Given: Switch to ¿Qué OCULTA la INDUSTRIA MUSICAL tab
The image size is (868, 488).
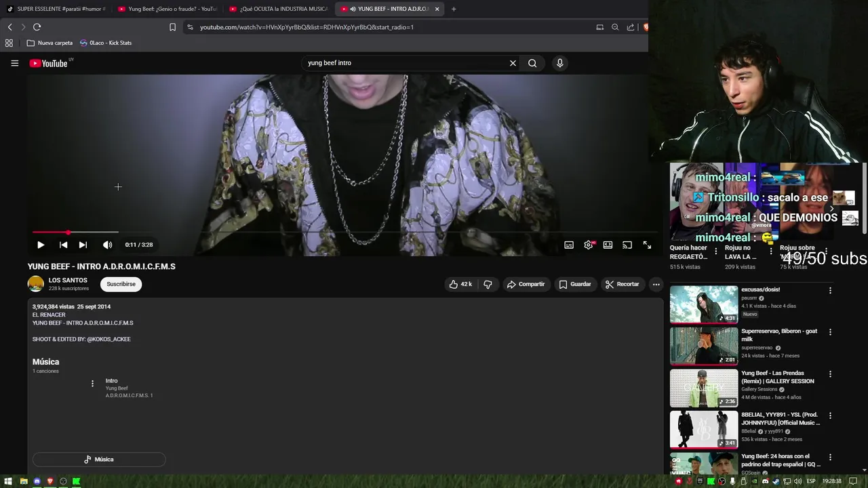Looking at the screenshot, I should (x=279, y=9).
